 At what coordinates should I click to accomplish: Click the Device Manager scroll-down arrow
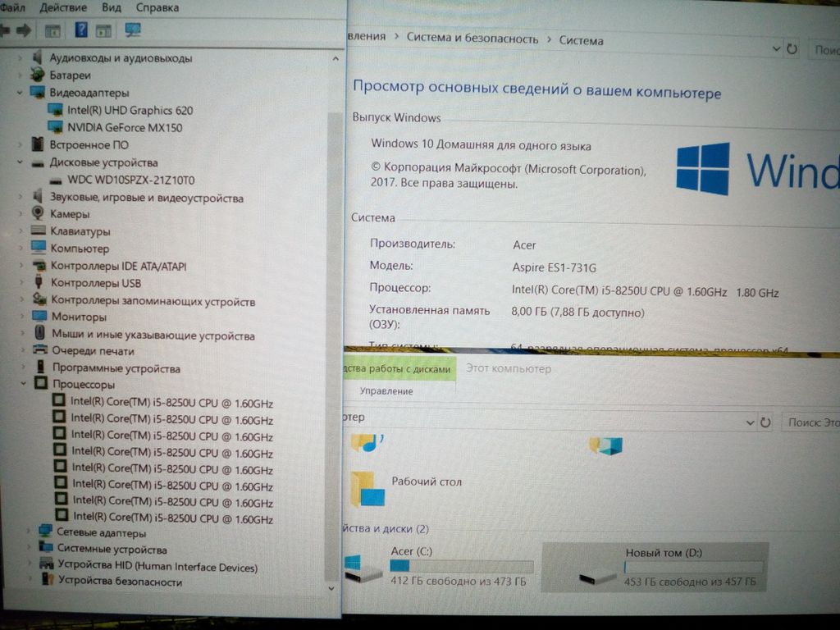pyautogui.click(x=332, y=587)
